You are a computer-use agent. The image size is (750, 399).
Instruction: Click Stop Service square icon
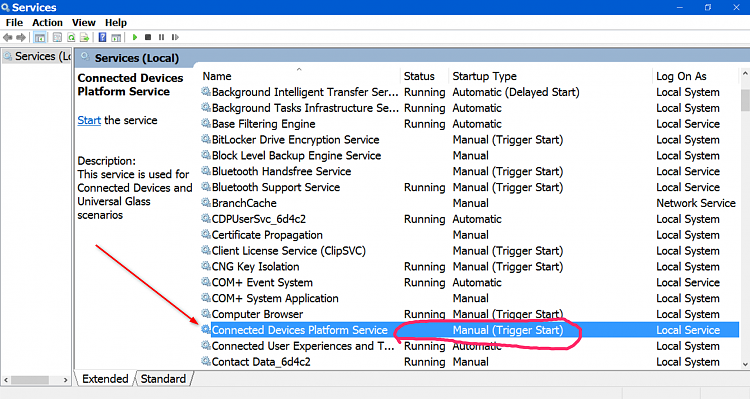click(148, 37)
